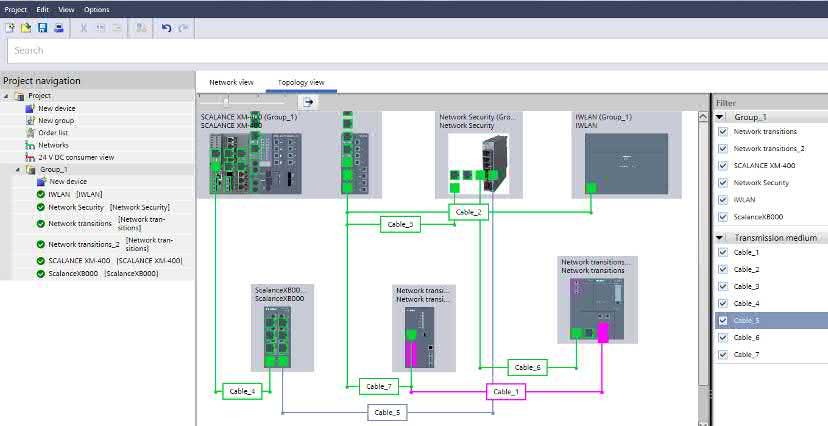Open the View menu
Viewport: 828px width, 426px height.
[66, 10]
